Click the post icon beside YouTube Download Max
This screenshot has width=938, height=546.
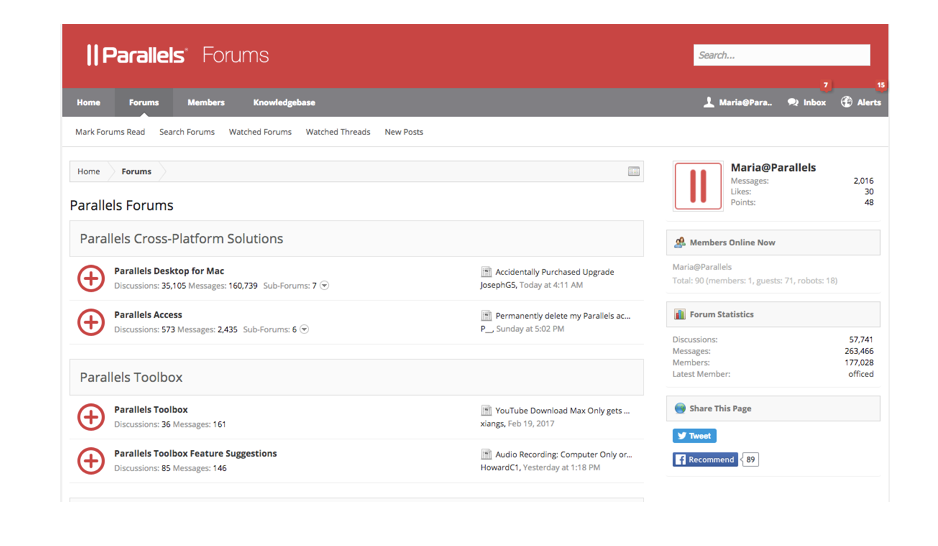pos(486,410)
